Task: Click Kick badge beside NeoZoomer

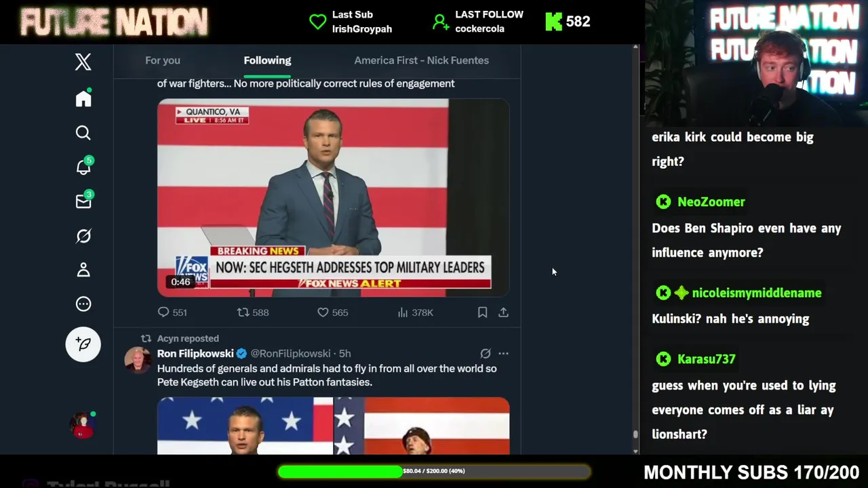Action: [x=663, y=202]
